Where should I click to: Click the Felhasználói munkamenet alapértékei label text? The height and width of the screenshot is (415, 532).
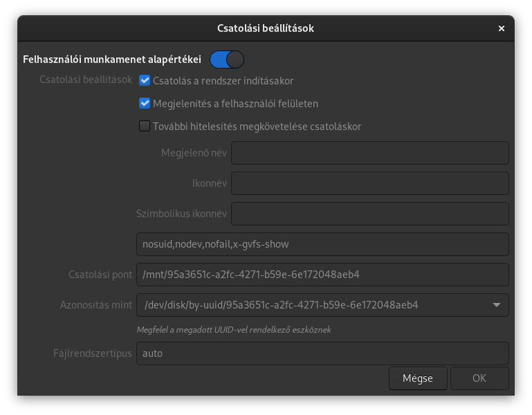(x=112, y=59)
